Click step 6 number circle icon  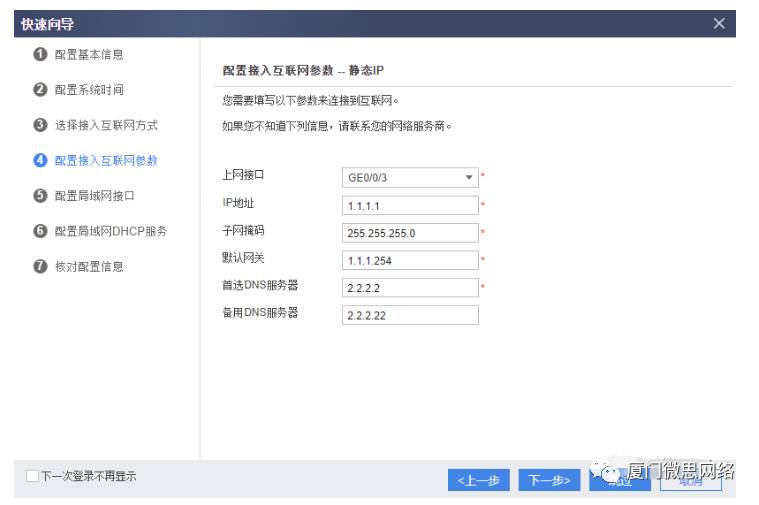point(40,231)
